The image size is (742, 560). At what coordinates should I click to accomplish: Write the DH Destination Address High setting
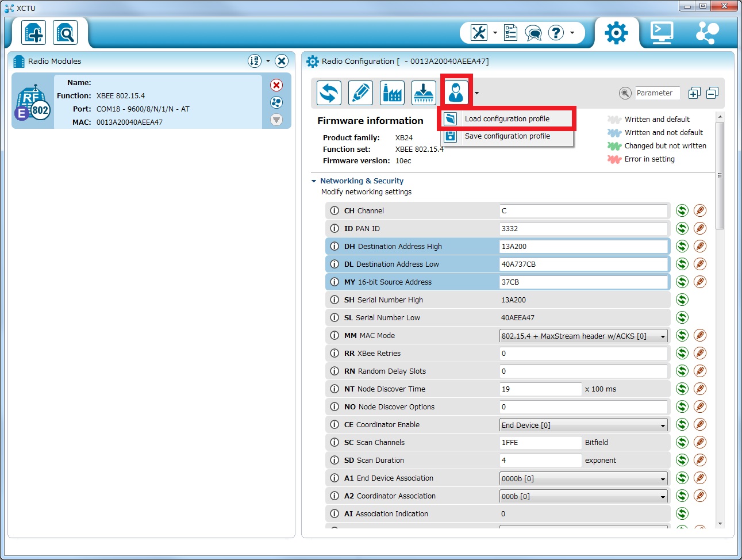point(700,246)
